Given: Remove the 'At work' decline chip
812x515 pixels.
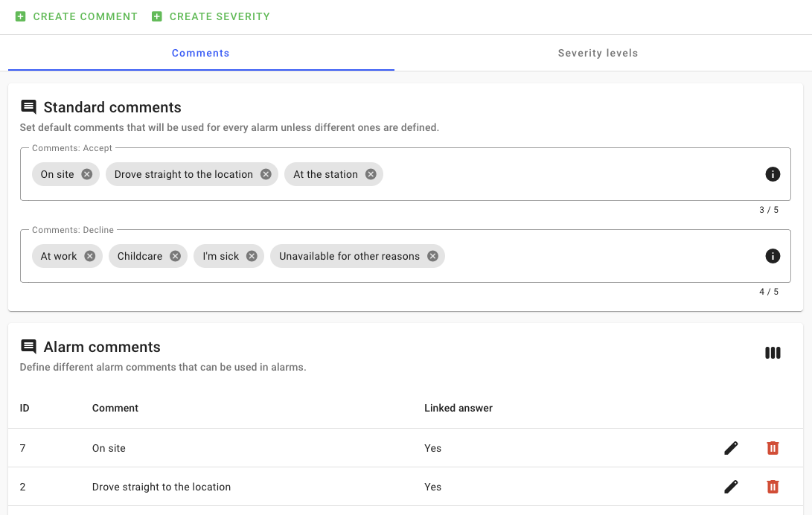Looking at the screenshot, I should 90,256.
